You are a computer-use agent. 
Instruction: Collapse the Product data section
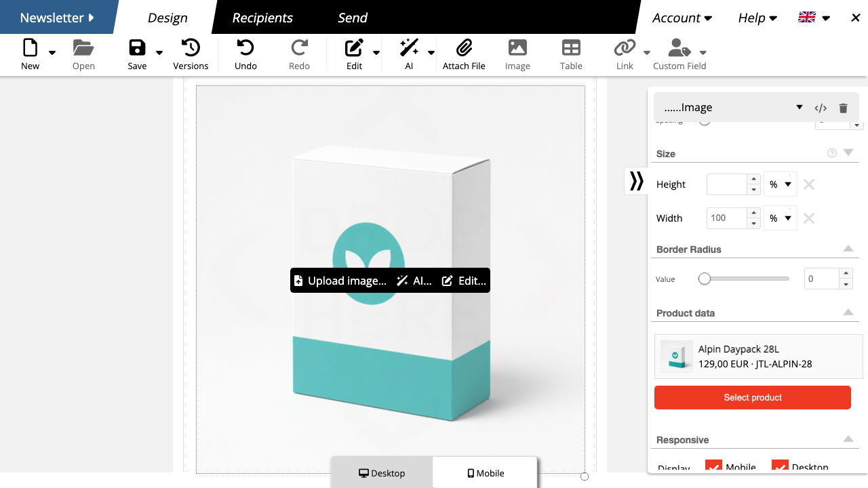point(848,312)
